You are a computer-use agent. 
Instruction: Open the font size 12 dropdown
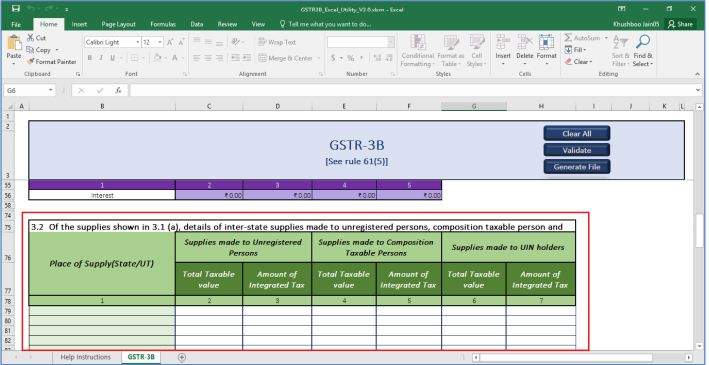[x=160, y=42]
